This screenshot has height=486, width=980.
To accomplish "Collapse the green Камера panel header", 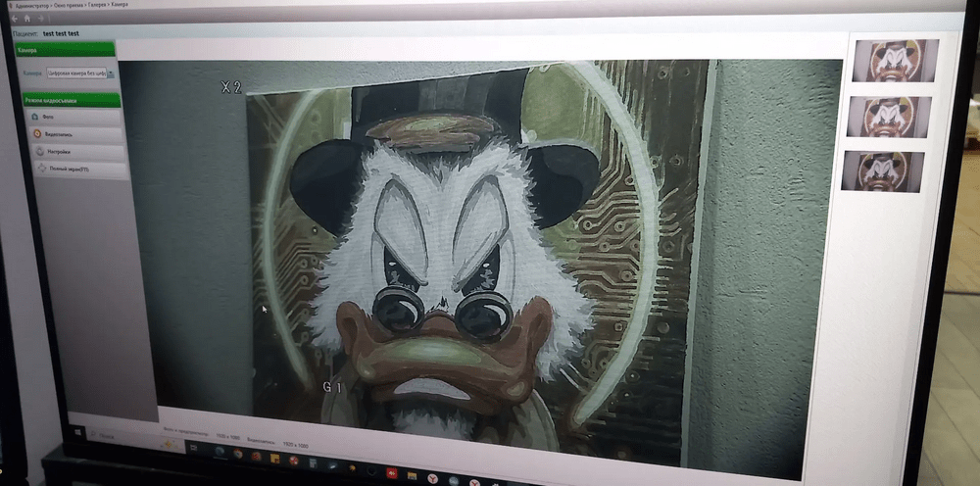I will (66, 50).
